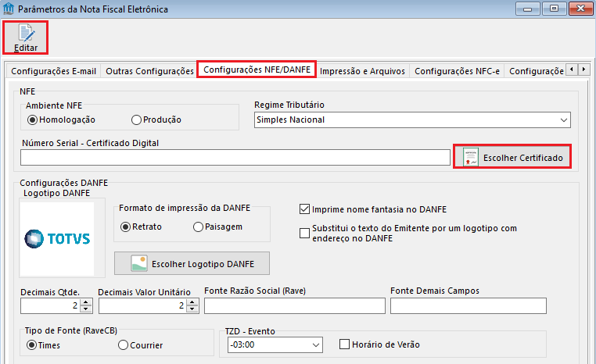This screenshot has height=364, width=596.
Task: Choose Paisagem print format
Action: pyautogui.click(x=198, y=227)
